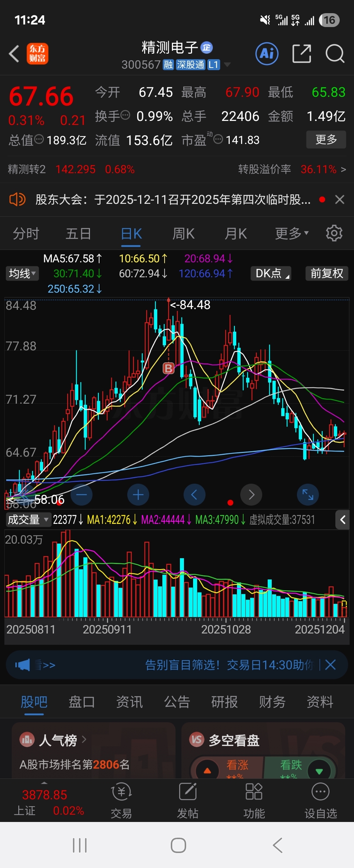Dismiss the 股东大会 notice with X

[x=340, y=199]
